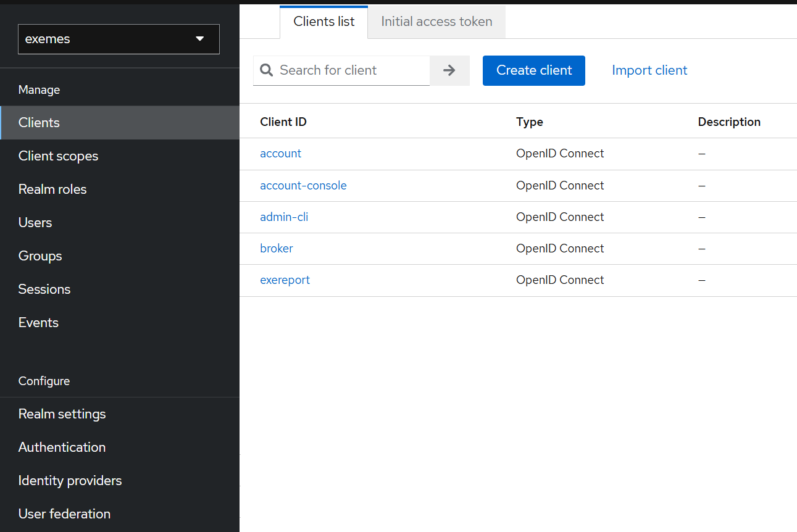The width and height of the screenshot is (797, 532).
Task: Open the broker client entry
Action: tap(277, 249)
